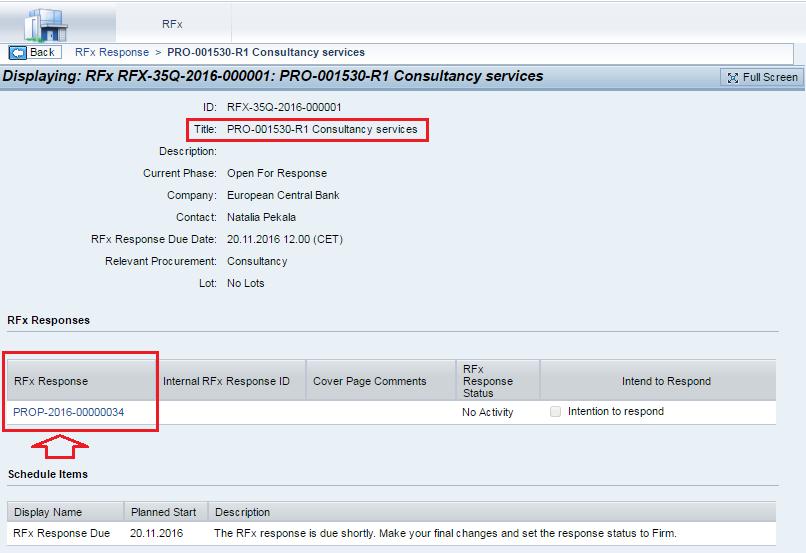806x553 pixels.
Task: Click the building home logo icon
Action: [46, 24]
